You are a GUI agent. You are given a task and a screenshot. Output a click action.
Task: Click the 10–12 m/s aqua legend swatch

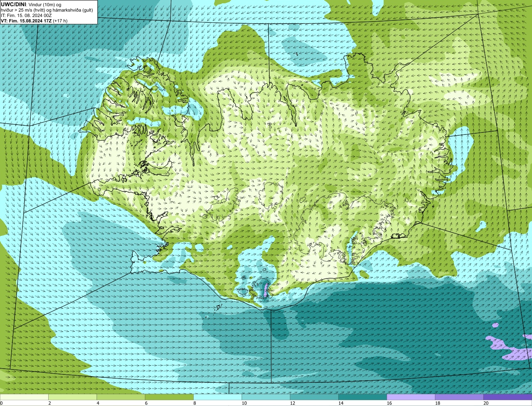click(x=266, y=397)
